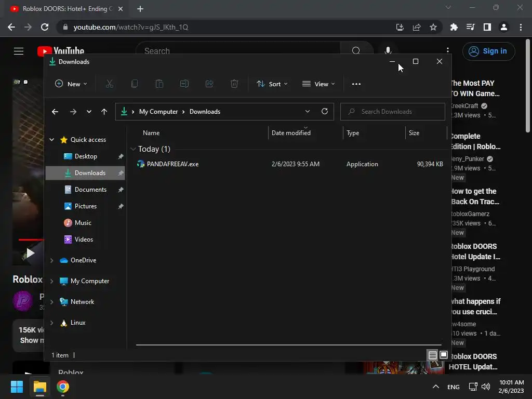532x399 pixels.
Task: Expand the OneDrive tree node
Action: 51,260
